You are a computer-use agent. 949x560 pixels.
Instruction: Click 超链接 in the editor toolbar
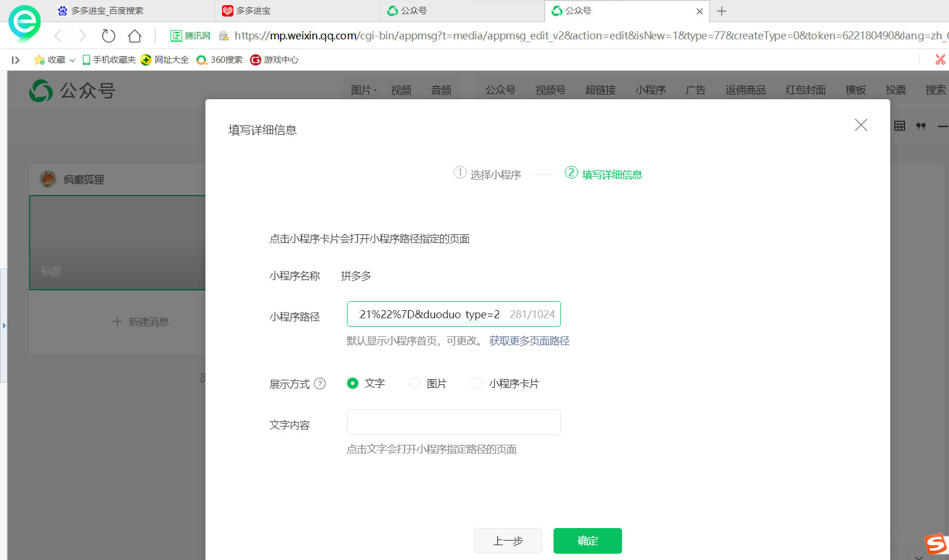pos(600,90)
